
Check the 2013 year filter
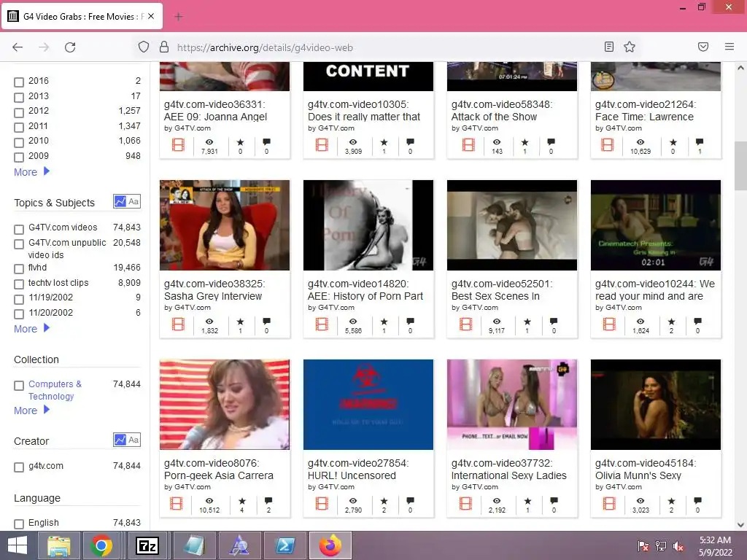tap(19, 97)
